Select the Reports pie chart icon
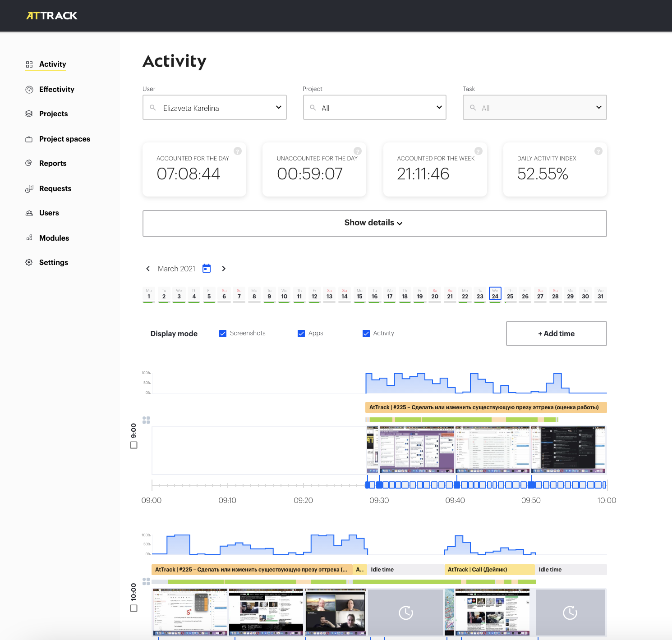Viewport: 672px width, 640px height. (29, 163)
